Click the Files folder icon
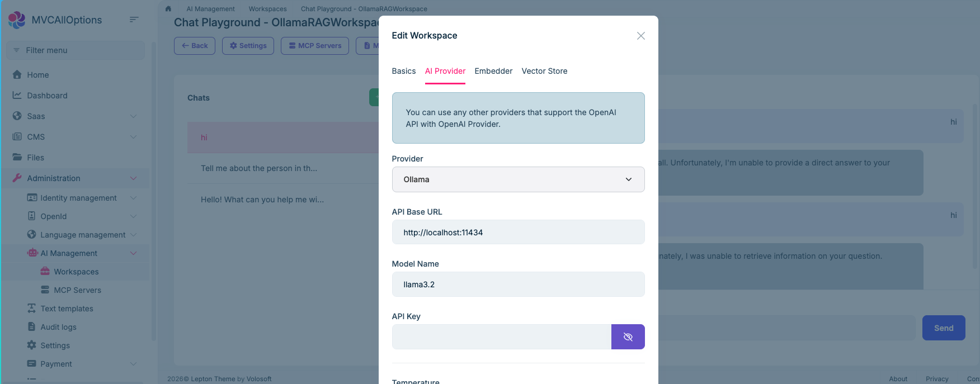980x384 pixels. (x=17, y=158)
